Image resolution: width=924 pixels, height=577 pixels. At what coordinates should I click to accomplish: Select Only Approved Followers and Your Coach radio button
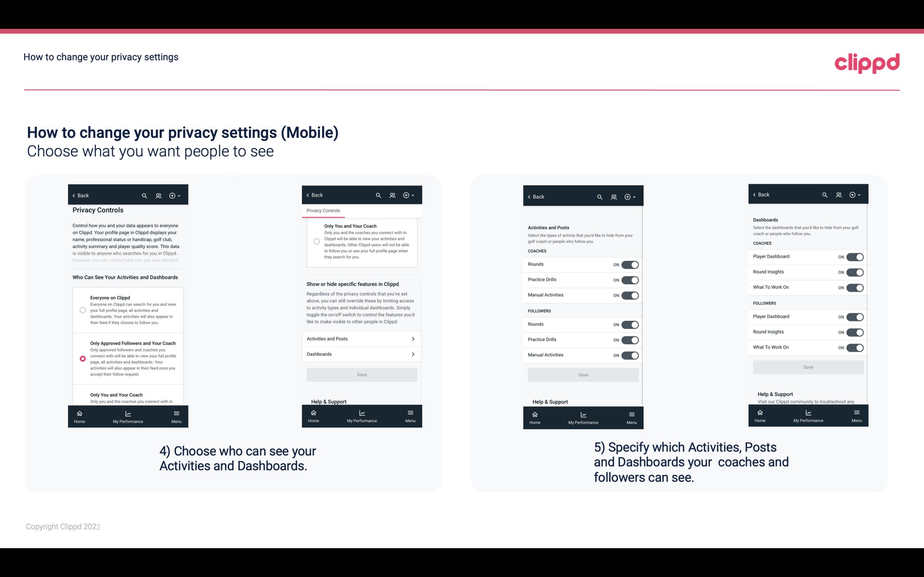[x=82, y=358]
